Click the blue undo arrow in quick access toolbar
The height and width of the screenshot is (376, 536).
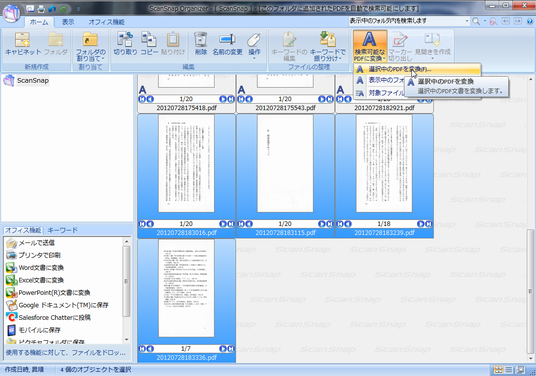(52, 9)
